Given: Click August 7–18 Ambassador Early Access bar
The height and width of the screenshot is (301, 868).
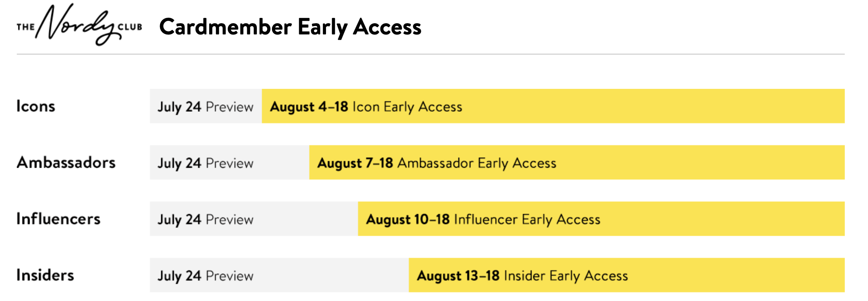Looking at the screenshot, I should pos(577,163).
